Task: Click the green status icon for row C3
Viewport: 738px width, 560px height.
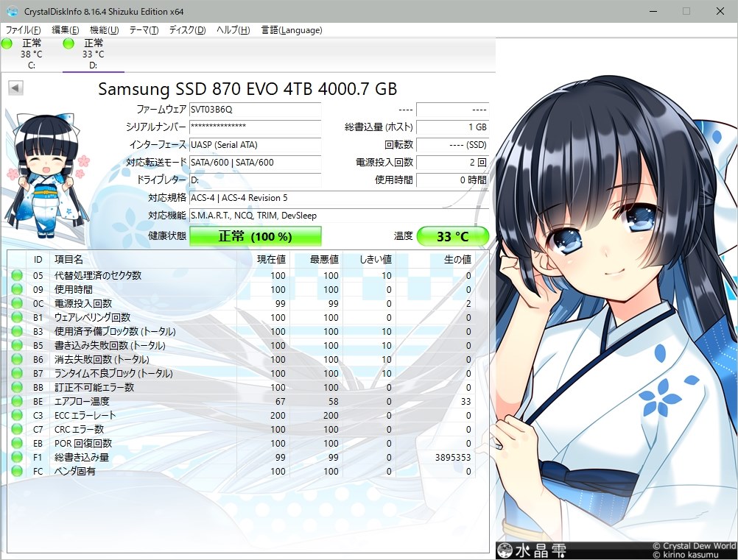Action: point(17,415)
